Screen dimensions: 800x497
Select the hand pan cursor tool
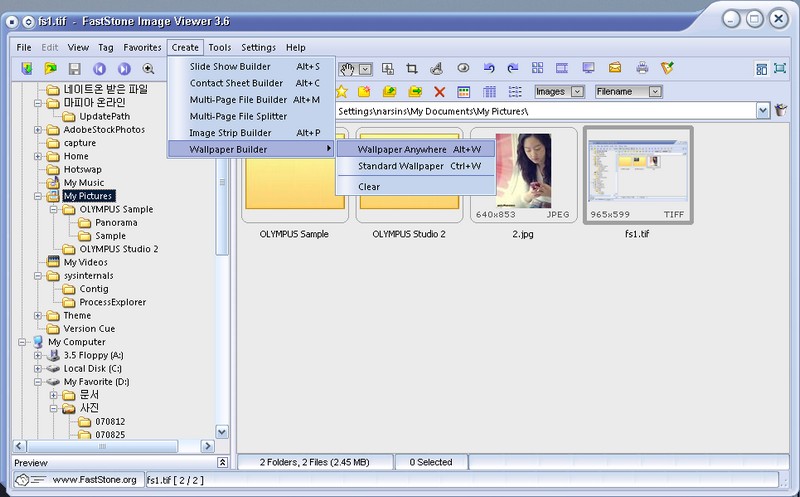click(x=347, y=69)
